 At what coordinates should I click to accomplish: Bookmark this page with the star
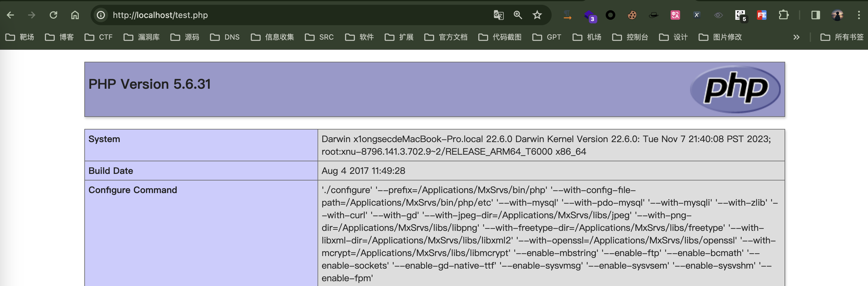(537, 15)
